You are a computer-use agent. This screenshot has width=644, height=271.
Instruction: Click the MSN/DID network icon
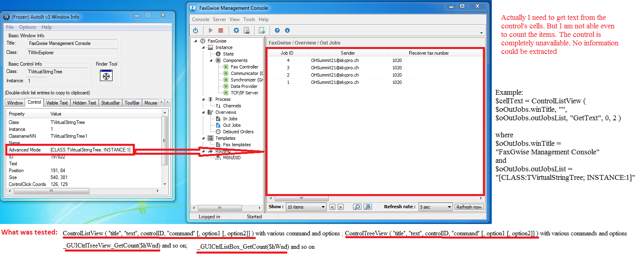coord(218,158)
